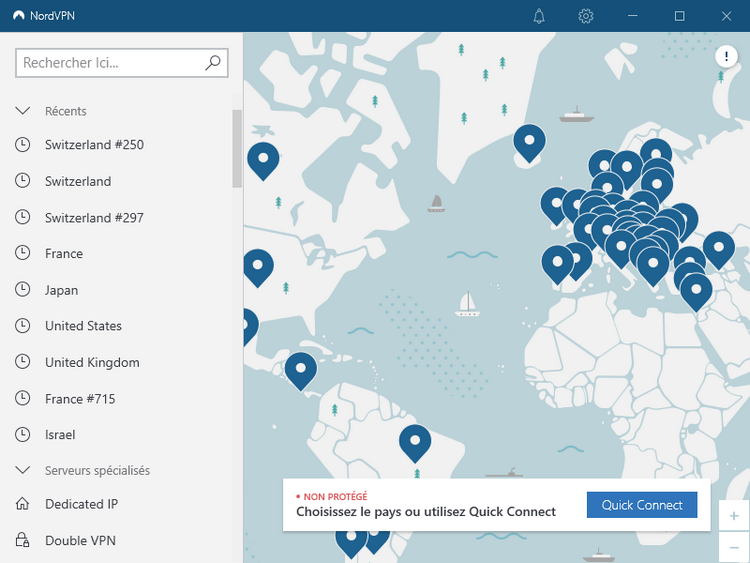Image resolution: width=750 pixels, height=563 pixels.
Task: Maximize the NordVPN window
Action: pyautogui.click(x=679, y=16)
